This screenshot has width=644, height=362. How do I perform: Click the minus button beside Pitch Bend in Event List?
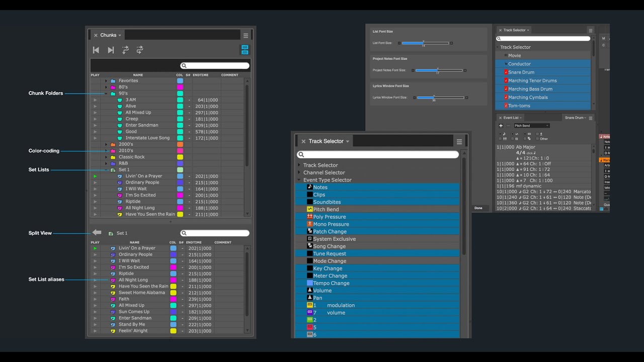coord(508,126)
